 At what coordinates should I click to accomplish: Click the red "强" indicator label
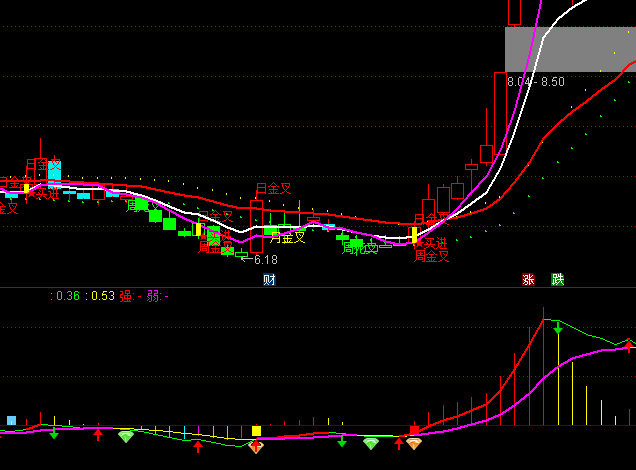(x=125, y=295)
